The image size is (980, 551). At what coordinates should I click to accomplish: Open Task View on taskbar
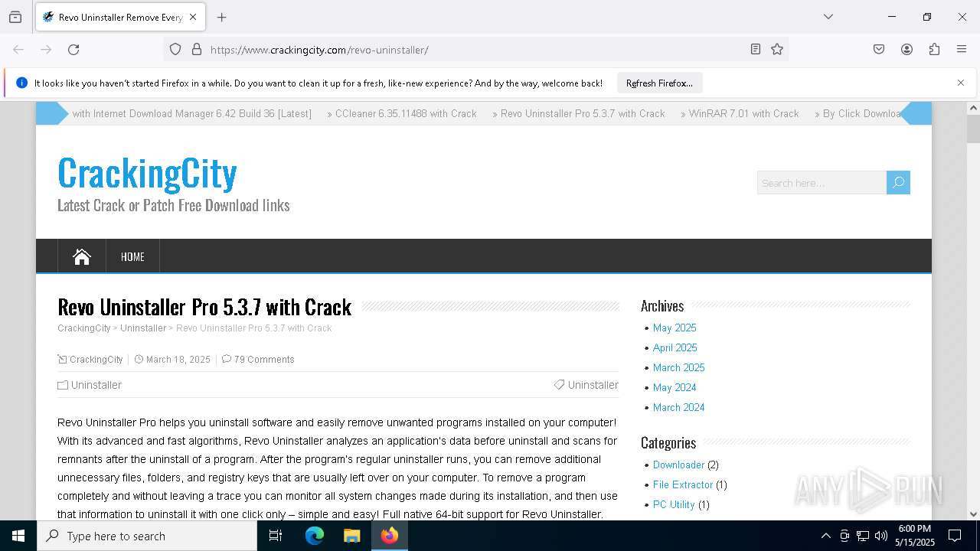pos(276,536)
